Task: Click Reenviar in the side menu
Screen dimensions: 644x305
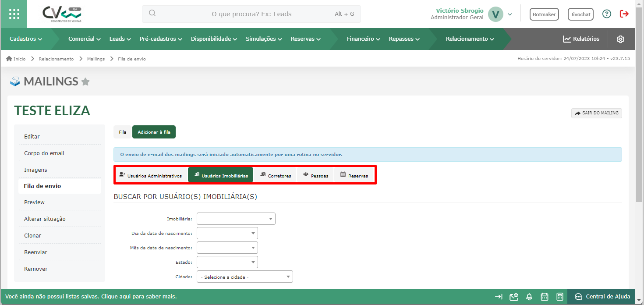Action: (60, 252)
